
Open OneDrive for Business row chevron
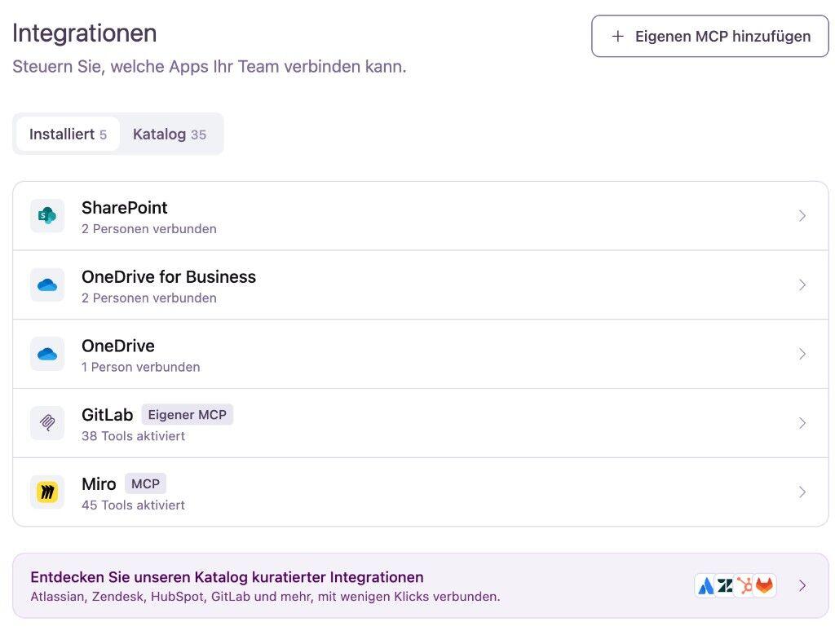802,285
